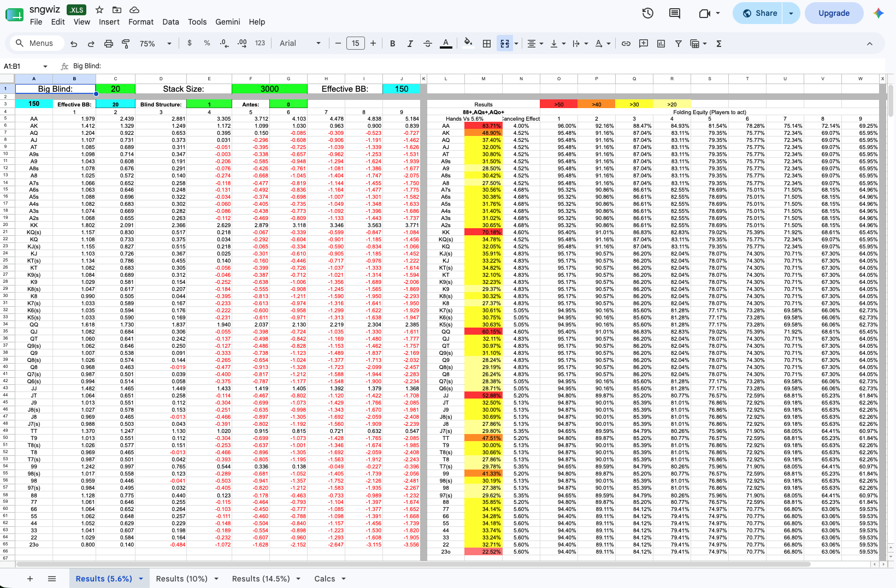Open the zoom level dropdown showing 75%
The width and height of the screenshot is (896, 588).
pyautogui.click(x=156, y=44)
